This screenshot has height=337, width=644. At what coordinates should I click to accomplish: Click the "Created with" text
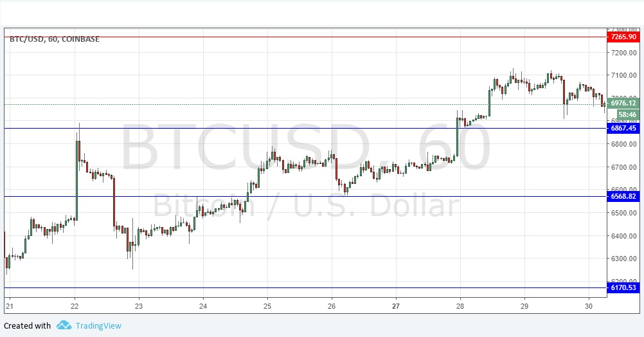[x=28, y=325]
